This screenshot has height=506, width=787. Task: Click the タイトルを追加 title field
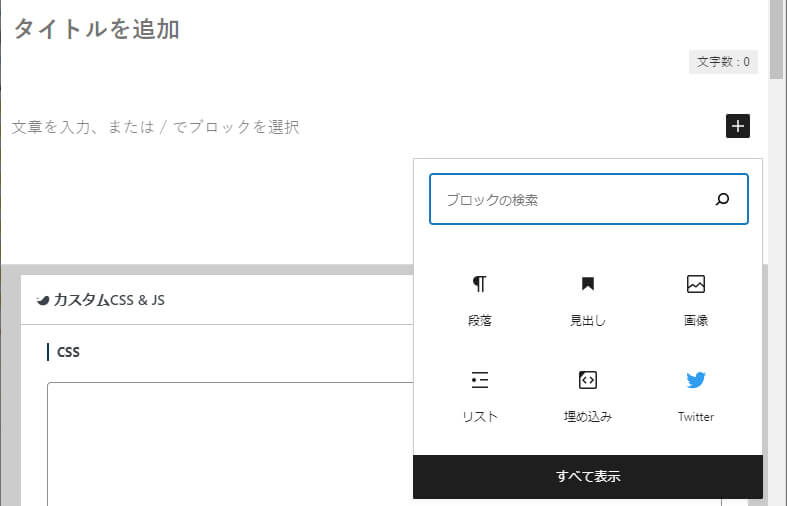[96, 29]
